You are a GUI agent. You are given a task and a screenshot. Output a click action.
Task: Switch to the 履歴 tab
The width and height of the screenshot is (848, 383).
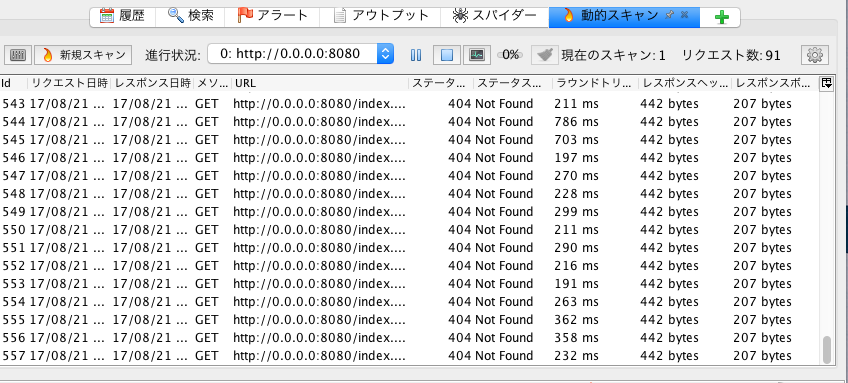click(x=123, y=16)
